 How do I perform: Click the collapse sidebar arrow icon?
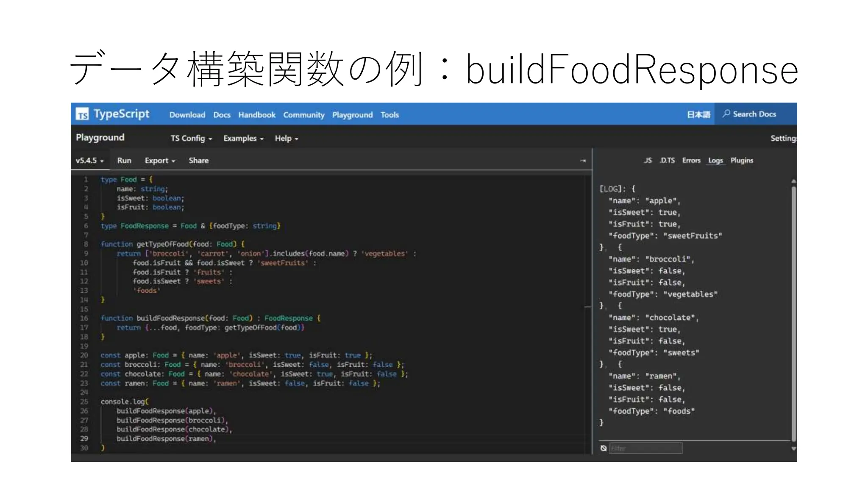(583, 161)
